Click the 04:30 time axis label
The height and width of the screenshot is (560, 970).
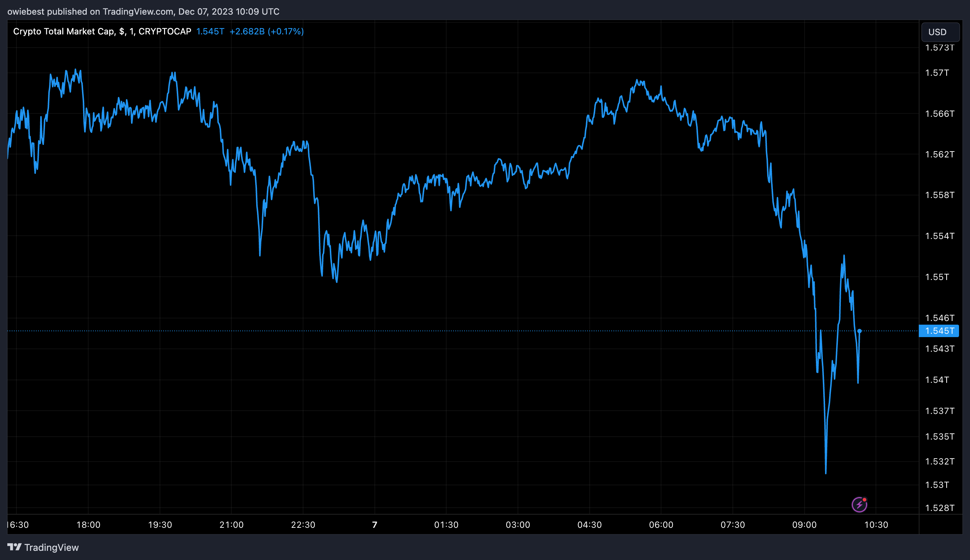[x=589, y=524]
